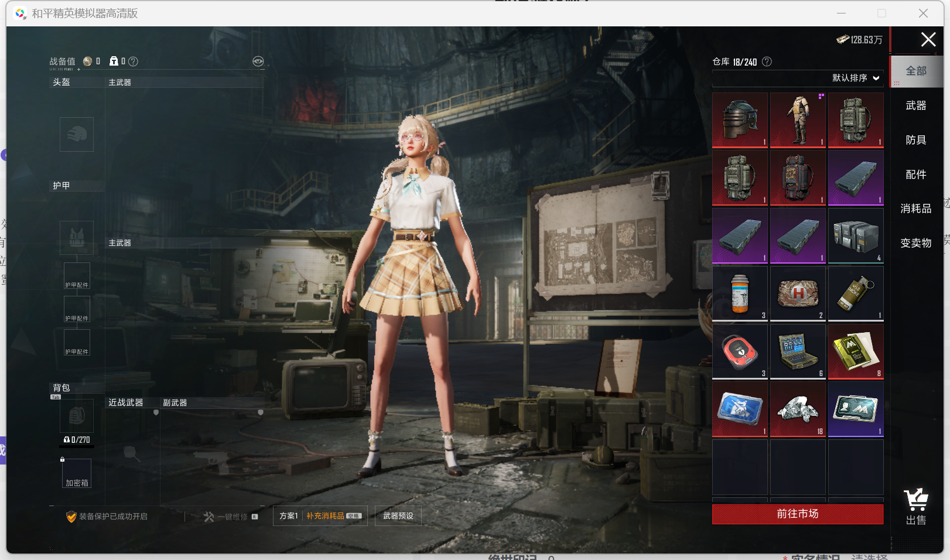This screenshot has height=560, width=950.
Task: Close the inventory panel with the X
Action: click(x=928, y=40)
